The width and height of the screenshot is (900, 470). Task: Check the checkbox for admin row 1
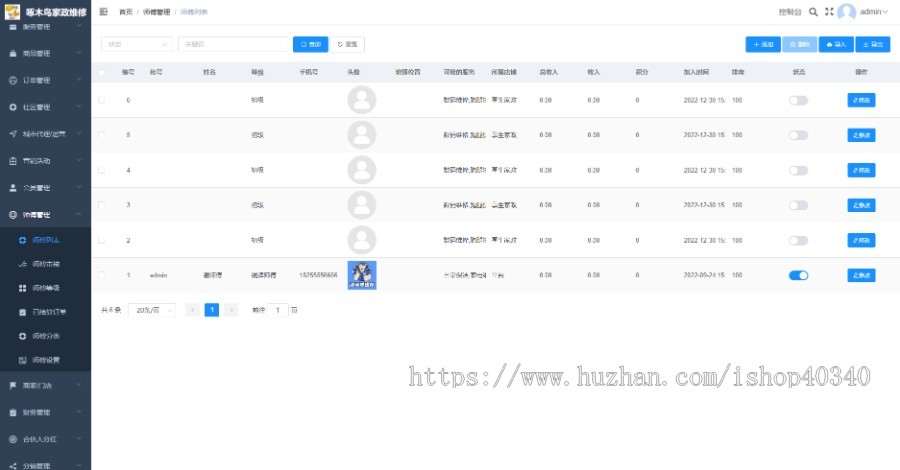pyautogui.click(x=102, y=275)
